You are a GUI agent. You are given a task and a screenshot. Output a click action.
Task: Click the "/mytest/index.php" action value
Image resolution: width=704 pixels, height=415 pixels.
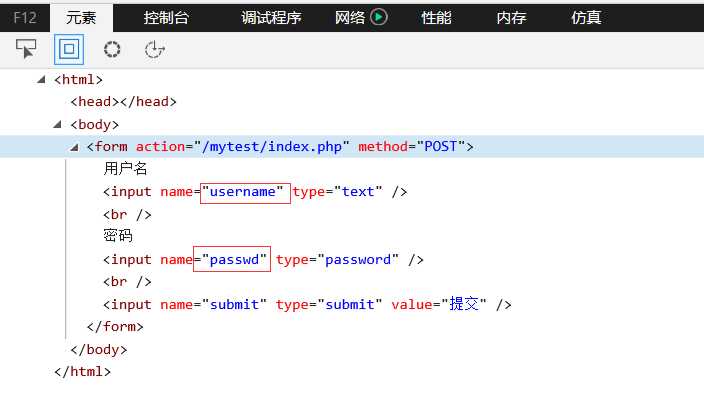click(x=272, y=146)
